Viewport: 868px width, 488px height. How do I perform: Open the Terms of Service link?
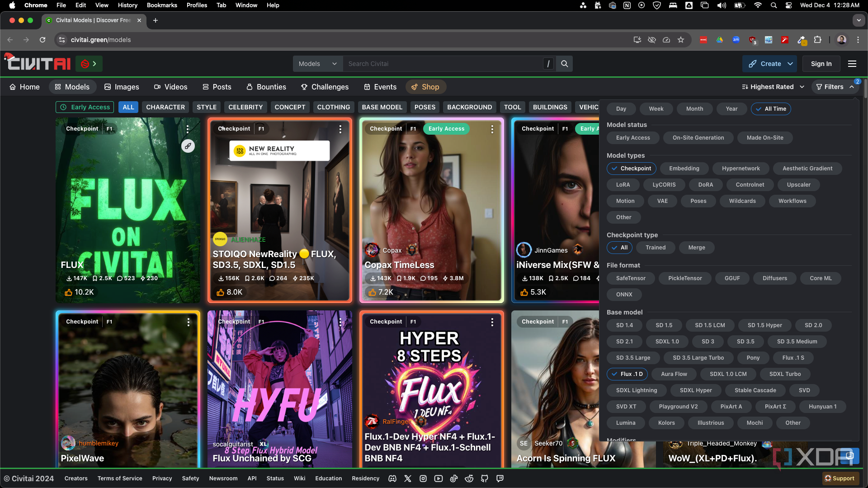click(120, 479)
